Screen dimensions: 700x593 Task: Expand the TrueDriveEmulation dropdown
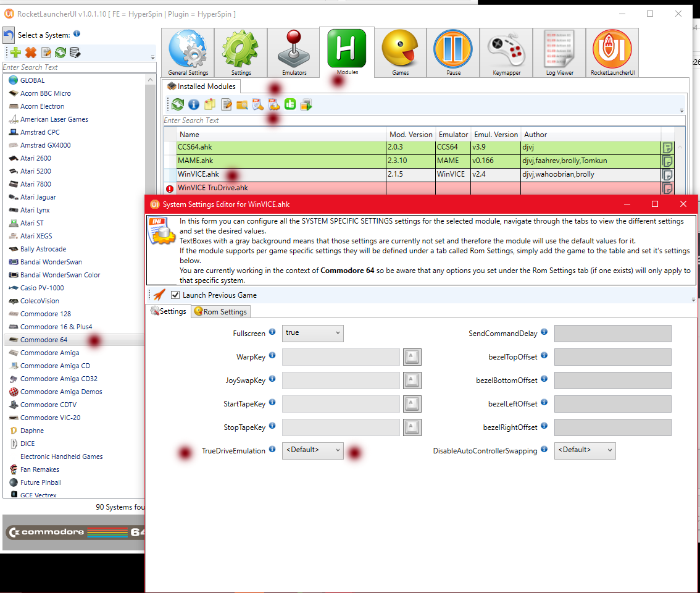(x=312, y=450)
